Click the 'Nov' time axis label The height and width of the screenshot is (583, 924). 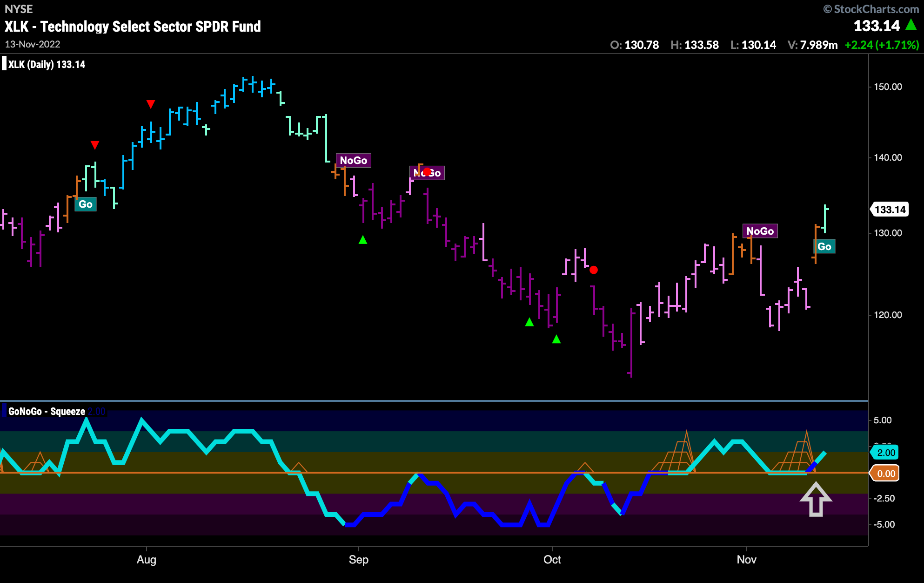coord(747,560)
